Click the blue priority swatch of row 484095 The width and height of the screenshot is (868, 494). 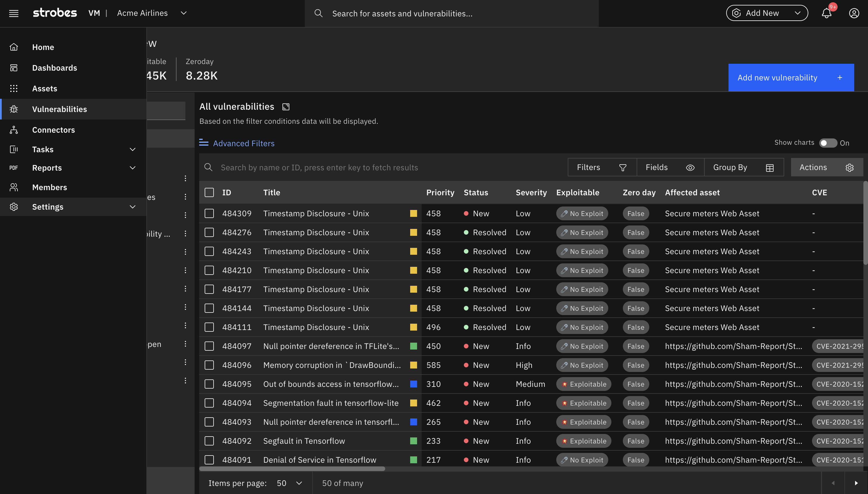point(413,384)
